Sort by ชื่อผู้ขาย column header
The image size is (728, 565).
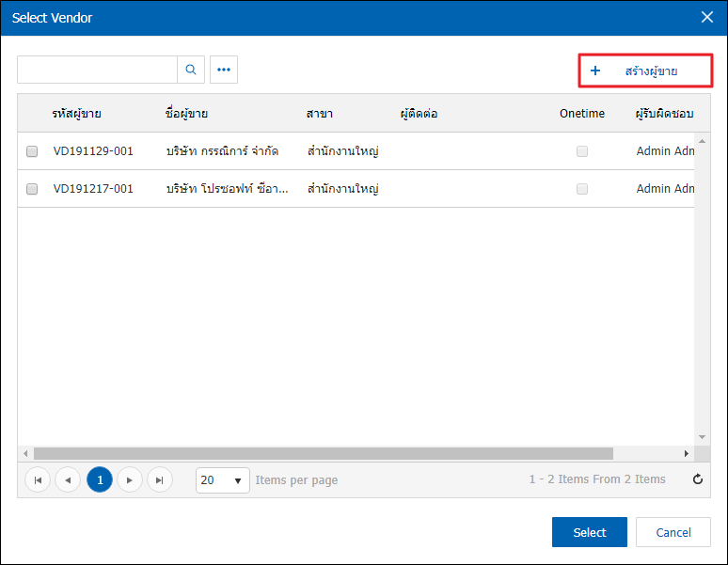pyautogui.click(x=186, y=114)
